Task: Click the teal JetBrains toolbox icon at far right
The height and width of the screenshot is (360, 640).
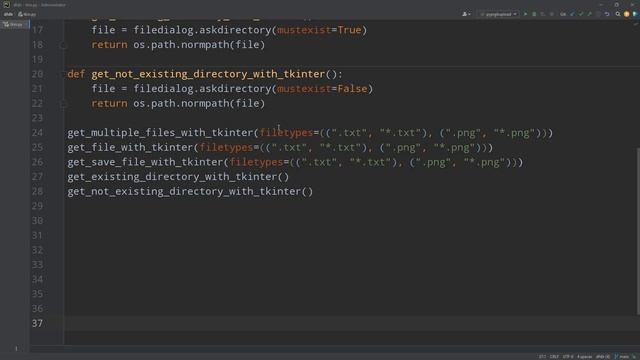Action: (635, 14)
